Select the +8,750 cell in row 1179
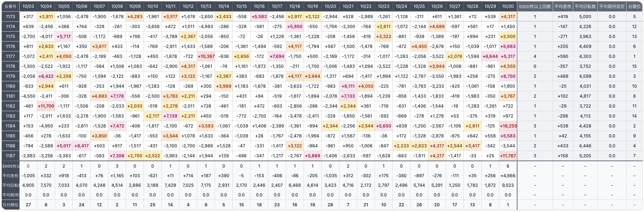 coord(508,76)
